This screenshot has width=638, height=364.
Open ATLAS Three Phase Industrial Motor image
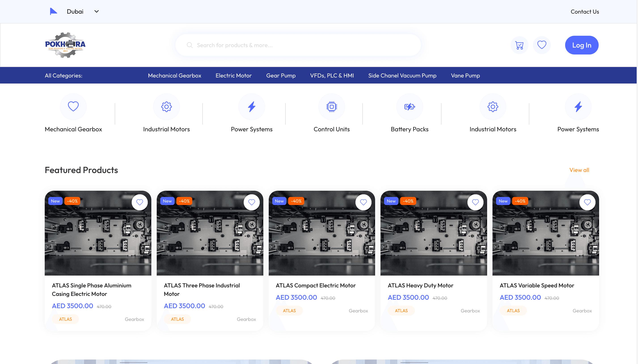point(210,233)
